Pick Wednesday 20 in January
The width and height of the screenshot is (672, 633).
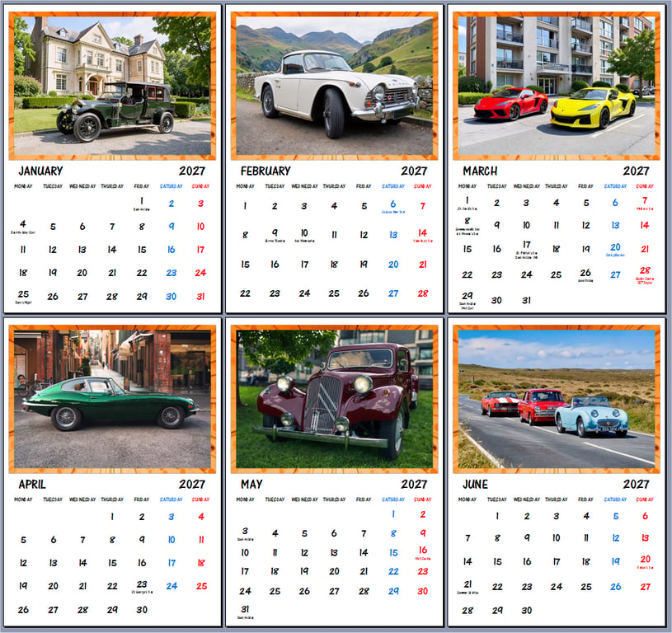click(x=82, y=273)
